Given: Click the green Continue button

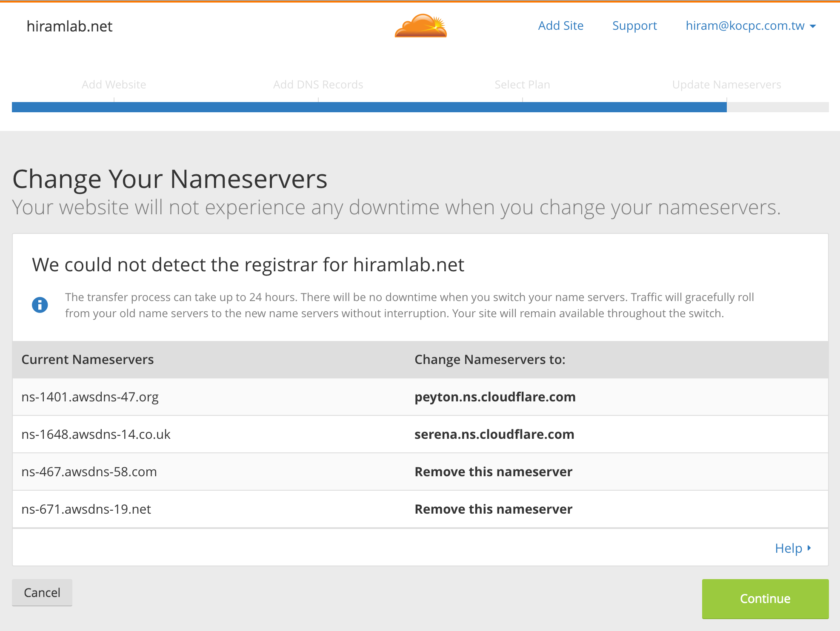Looking at the screenshot, I should point(765,599).
